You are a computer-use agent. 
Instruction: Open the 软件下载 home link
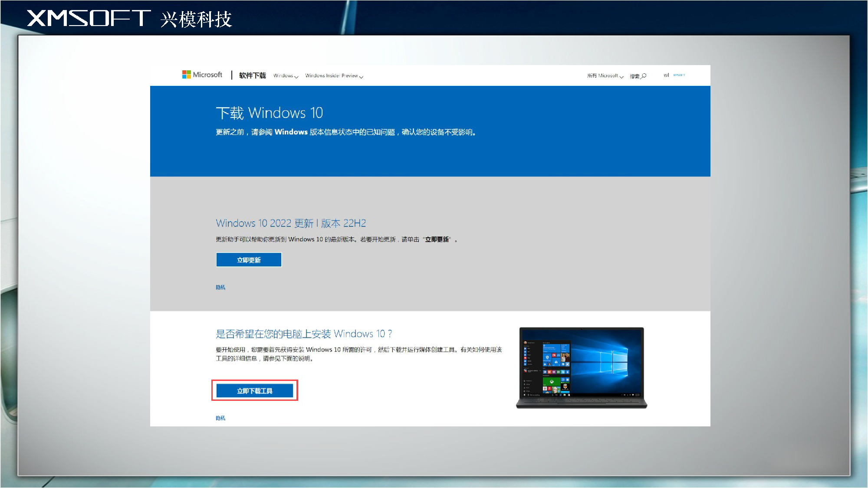coord(252,75)
